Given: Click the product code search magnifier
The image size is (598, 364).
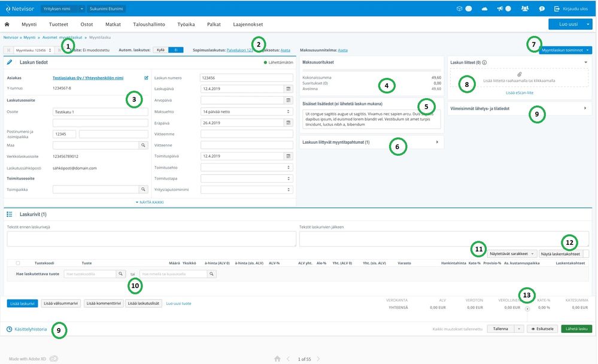Looking at the screenshot, I should [120, 274].
